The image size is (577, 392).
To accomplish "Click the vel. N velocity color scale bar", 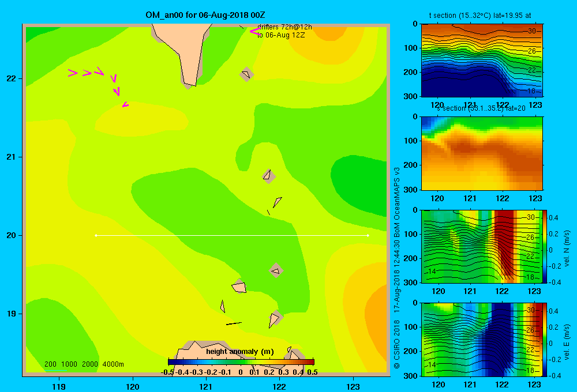I will click(x=545, y=246).
